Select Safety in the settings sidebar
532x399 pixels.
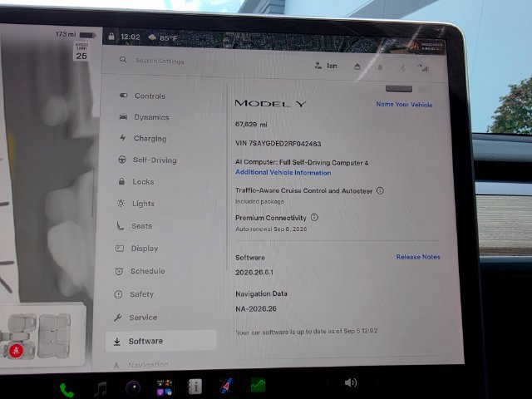tap(134, 294)
